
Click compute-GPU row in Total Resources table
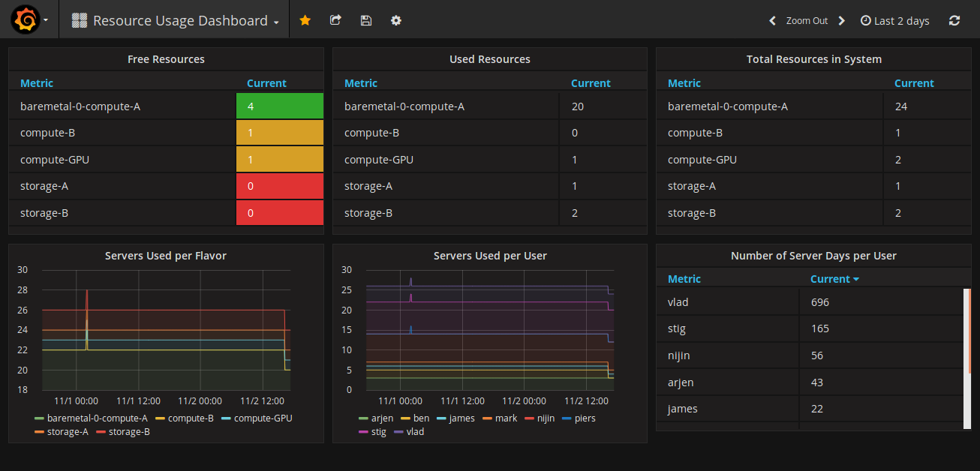(813, 160)
